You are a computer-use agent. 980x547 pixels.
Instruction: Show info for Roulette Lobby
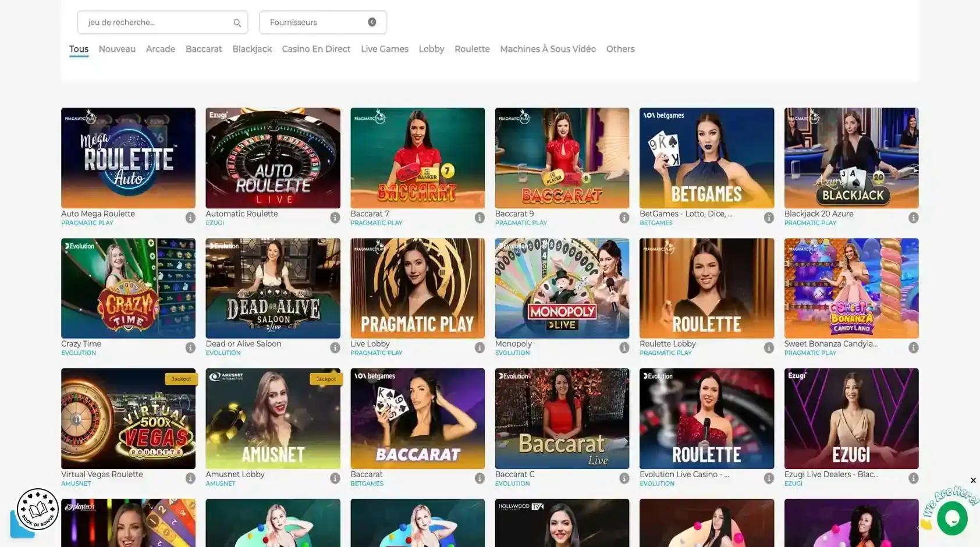tap(769, 348)
